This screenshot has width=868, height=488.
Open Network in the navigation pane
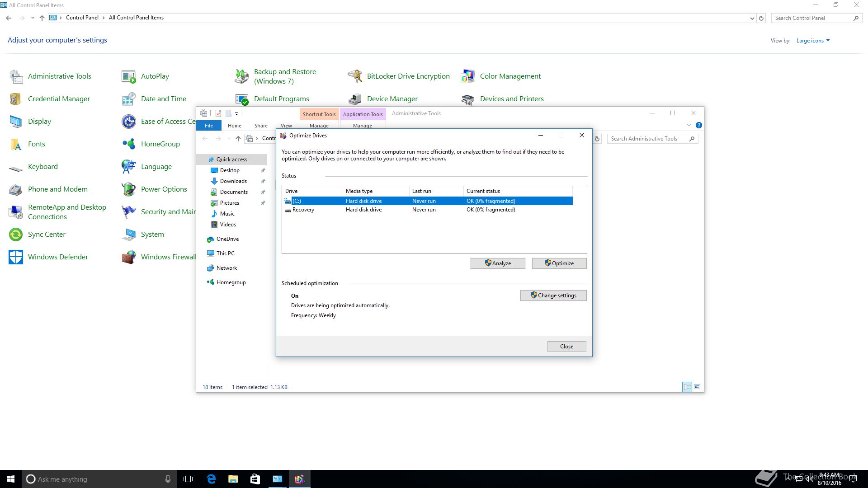(x=226, y=268)
